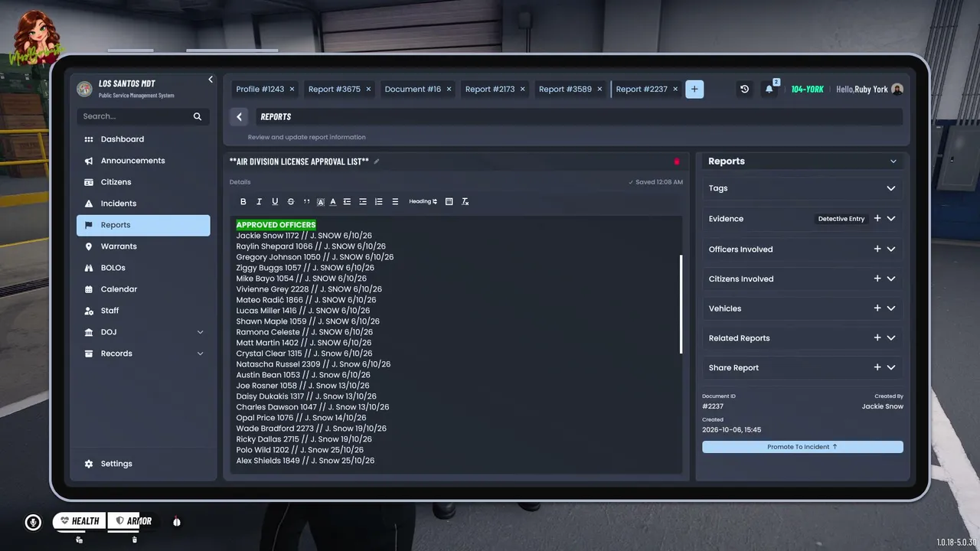Open the notifications bell
Image resolution: width=980 pixels, height=551 pixels.
[x=769, y=90]
